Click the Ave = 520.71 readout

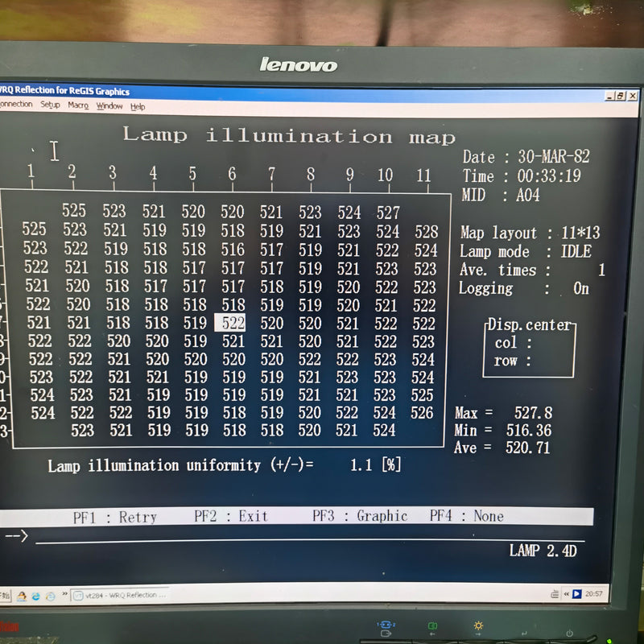pyautogui.click(x=502, y=448)
